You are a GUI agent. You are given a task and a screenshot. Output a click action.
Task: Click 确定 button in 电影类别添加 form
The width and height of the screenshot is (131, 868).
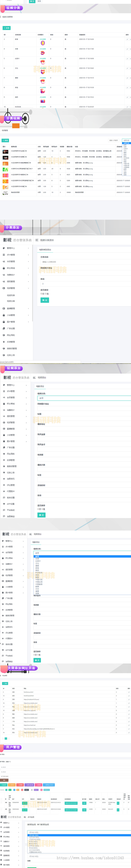(x=45, y=300)
